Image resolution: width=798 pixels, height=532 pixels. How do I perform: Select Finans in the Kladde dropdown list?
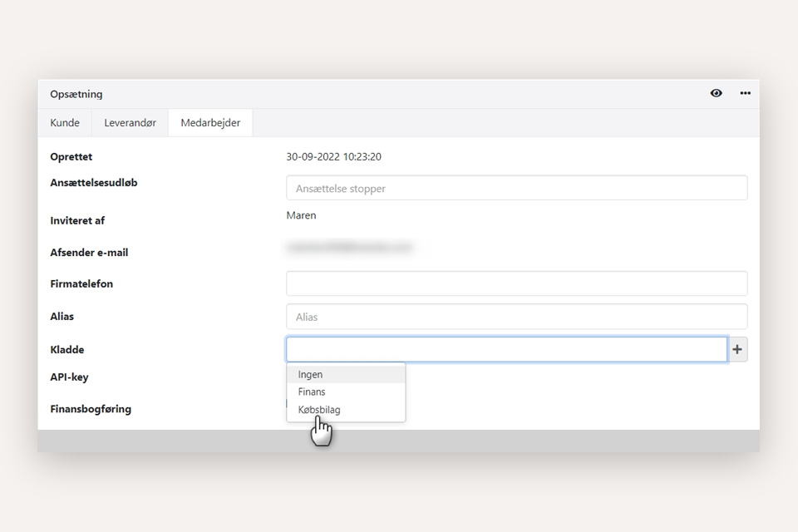(312, 392)
